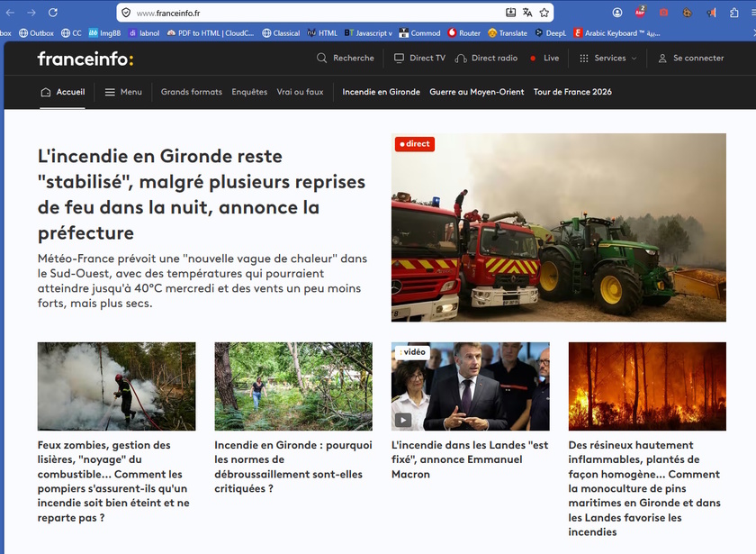Open Direct TV from the header
Screen dimensions: 756x554
(x=419, y=58)
